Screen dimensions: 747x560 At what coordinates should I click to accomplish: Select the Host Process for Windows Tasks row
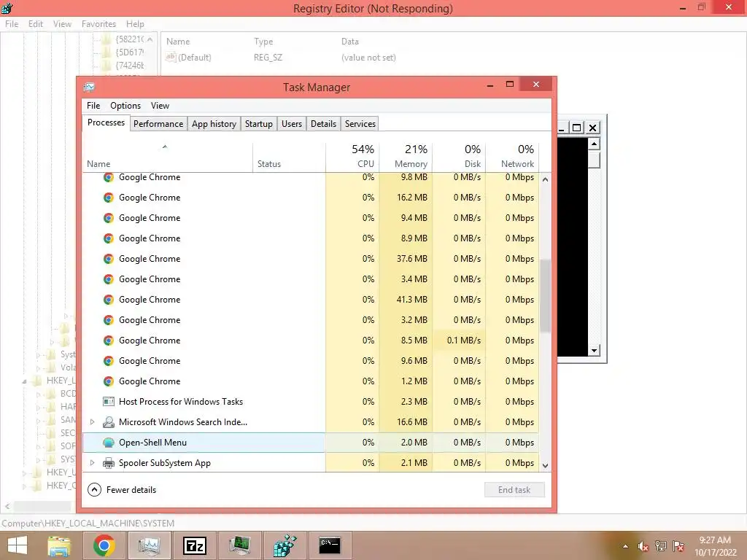tap(311, 402)
